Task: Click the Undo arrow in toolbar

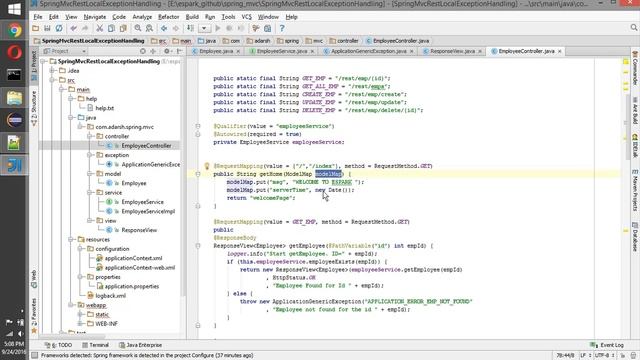Action: click(x=73, y=28)
